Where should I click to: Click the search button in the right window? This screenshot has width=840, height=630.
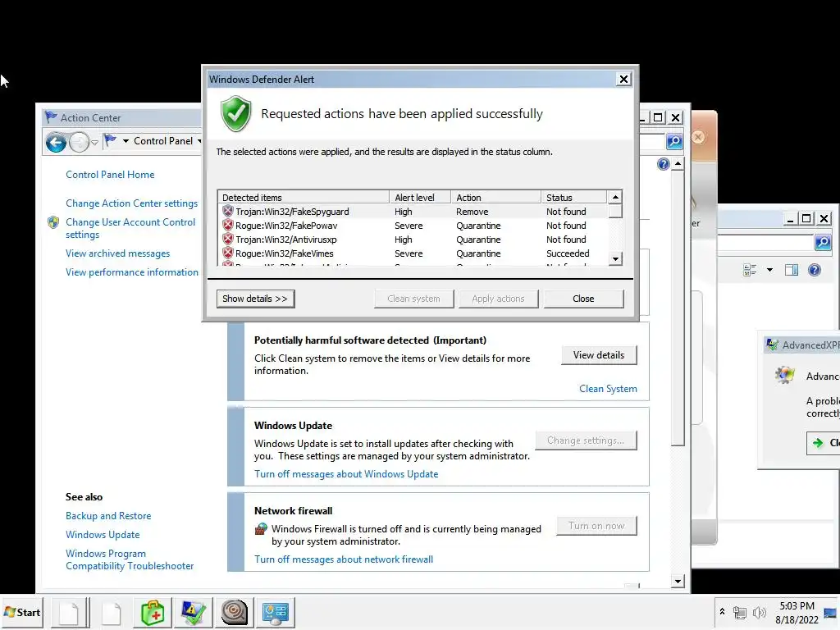pos(822,242)
